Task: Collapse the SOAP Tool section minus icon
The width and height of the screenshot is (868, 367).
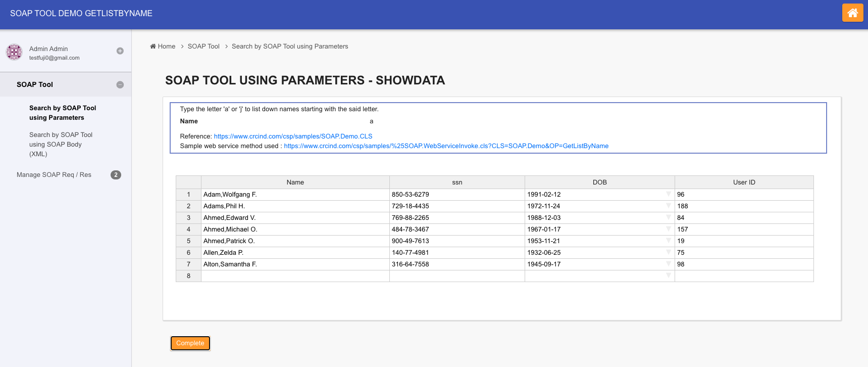Action: coord(120,85)
